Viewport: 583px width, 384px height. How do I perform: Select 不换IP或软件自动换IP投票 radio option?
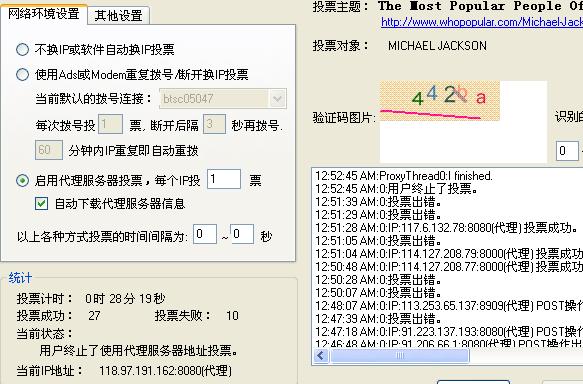[x=22, y=49]
